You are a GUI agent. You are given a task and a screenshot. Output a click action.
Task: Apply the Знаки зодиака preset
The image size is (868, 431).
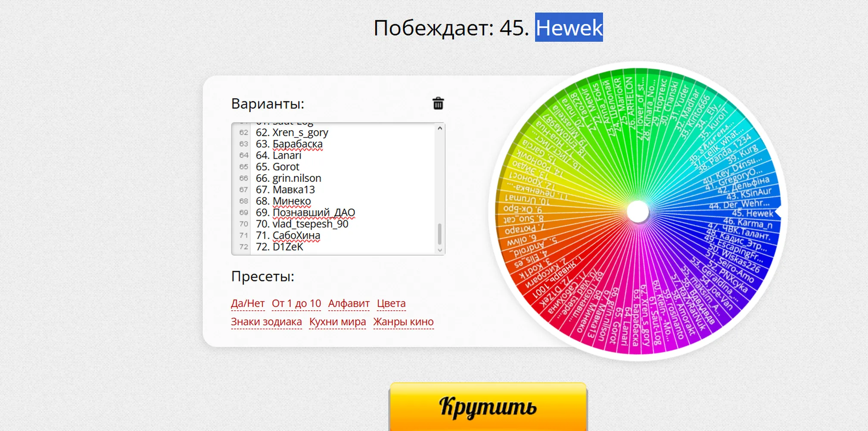[x=266, y=322]
